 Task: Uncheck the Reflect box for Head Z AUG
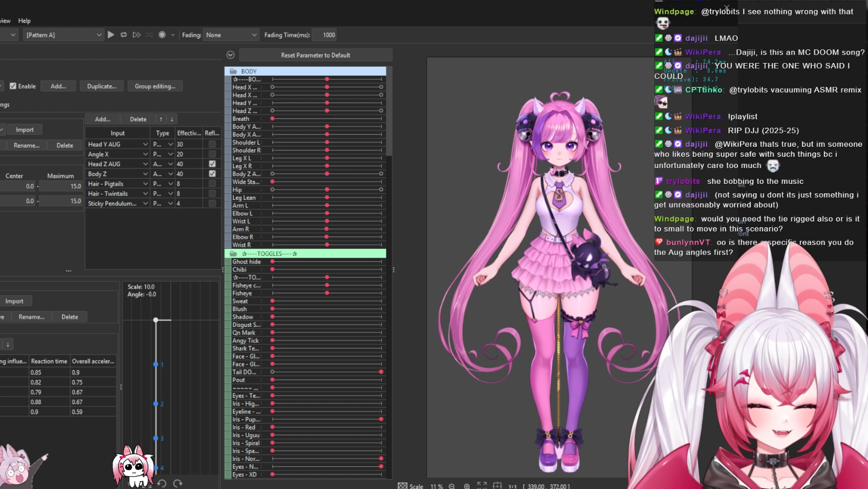tap(212, 164)
